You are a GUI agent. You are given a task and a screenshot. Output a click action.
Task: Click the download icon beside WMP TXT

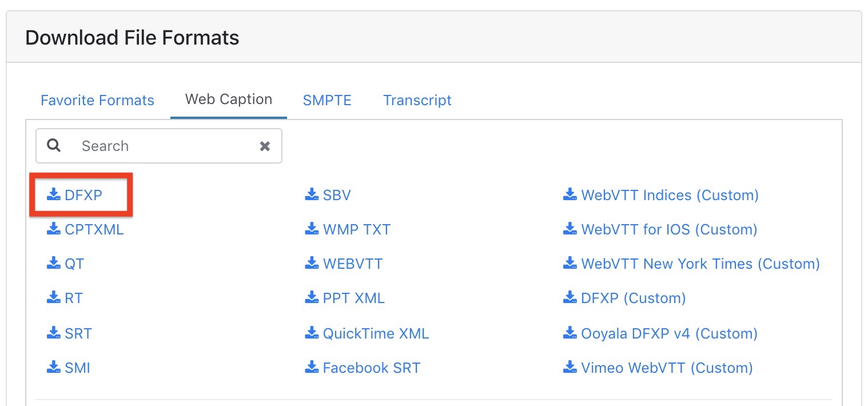pos(312,229)
